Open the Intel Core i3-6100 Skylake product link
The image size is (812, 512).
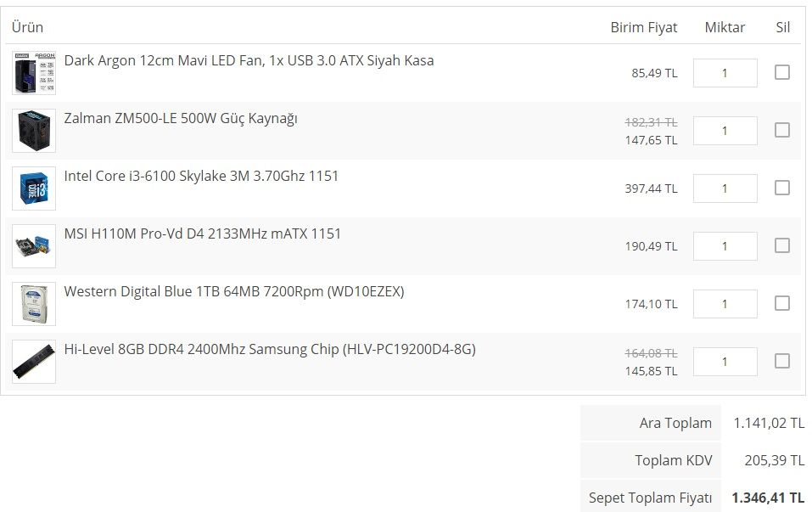[201, 176]
